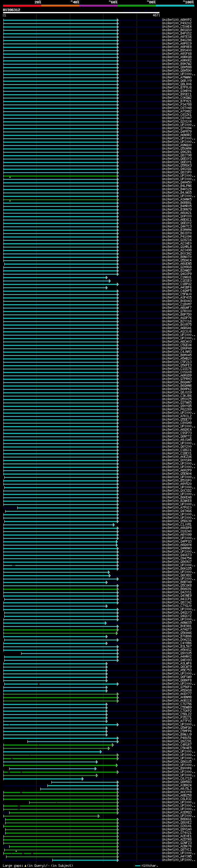197x868 pixels.
Task: Click the 'Large gaps' legend text
Action: pos(13,866)
